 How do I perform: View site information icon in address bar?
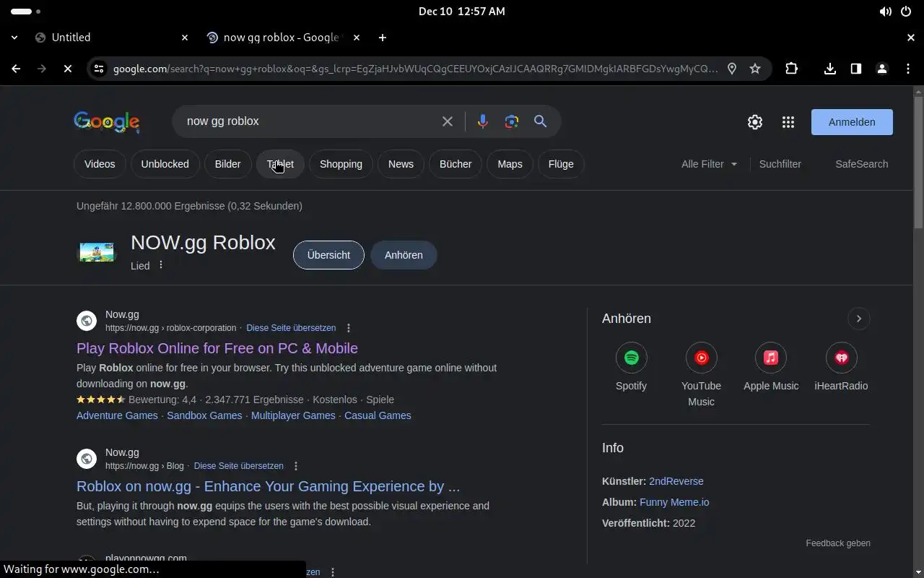pyautogui.click(x=99, y=69)
